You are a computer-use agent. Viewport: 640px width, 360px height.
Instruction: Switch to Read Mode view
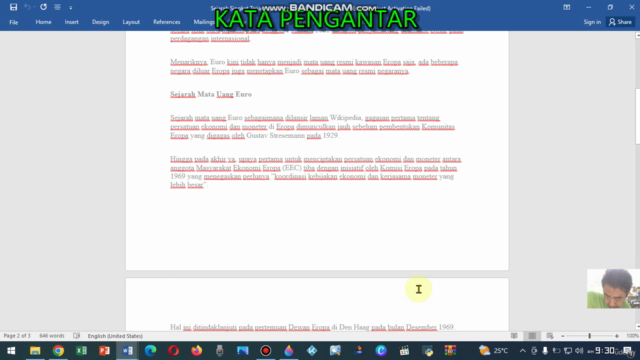(x=514, y=336)
